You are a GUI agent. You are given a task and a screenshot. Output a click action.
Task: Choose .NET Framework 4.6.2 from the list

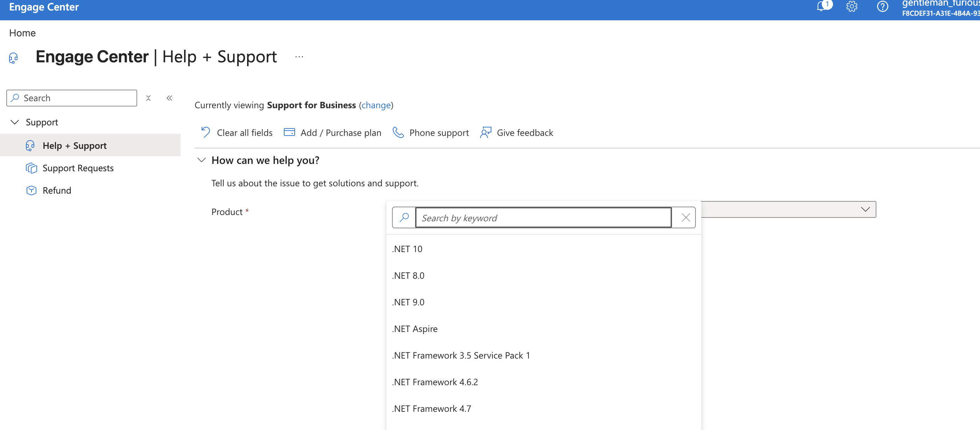pyautogui.click(x=544, y=382)
